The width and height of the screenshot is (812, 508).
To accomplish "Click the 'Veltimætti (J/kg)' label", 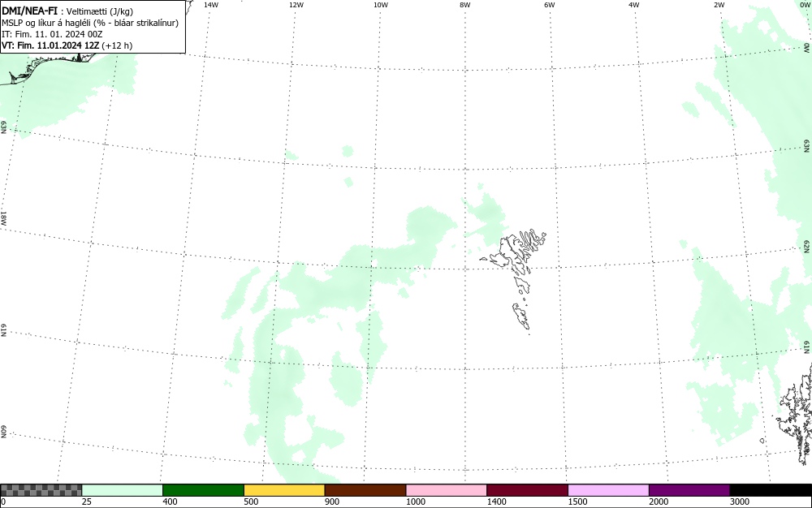I will click(100, 11).
